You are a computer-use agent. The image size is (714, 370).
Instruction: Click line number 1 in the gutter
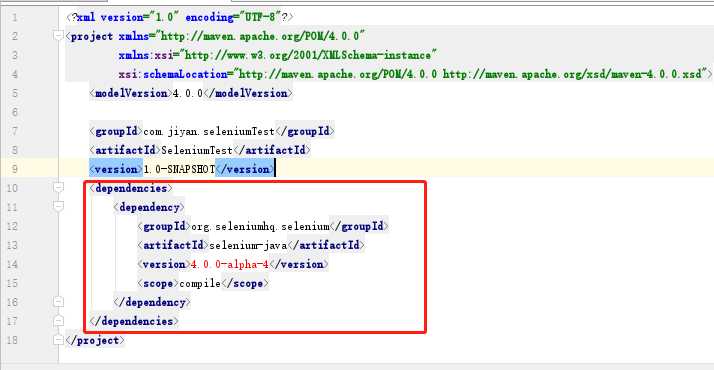coord(15,17)
